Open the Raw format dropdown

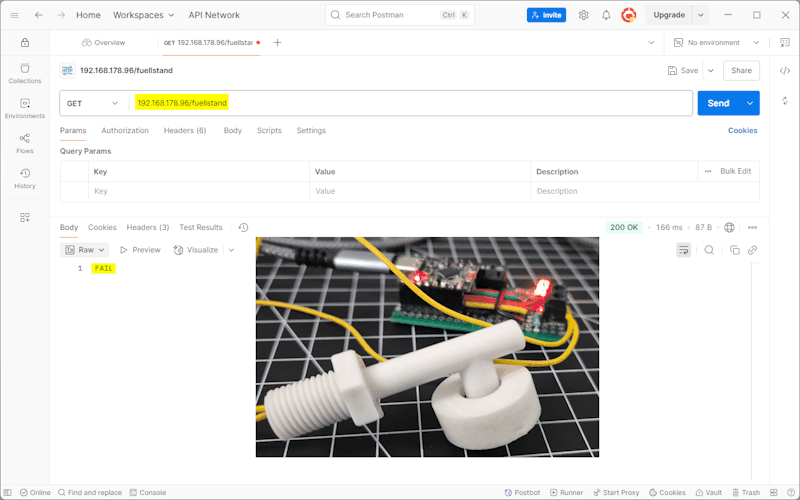pyautogui.click(x=85, y=250)
